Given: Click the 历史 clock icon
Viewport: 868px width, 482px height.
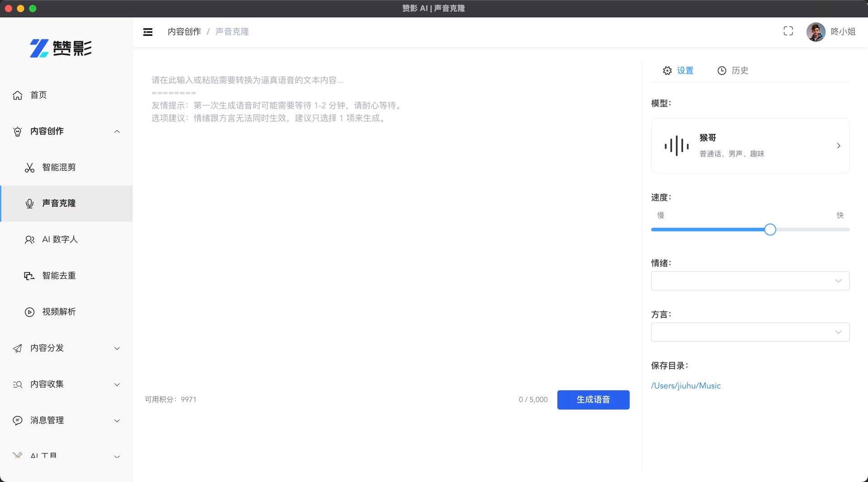Looking at the screenshot, I should point(722,71).
